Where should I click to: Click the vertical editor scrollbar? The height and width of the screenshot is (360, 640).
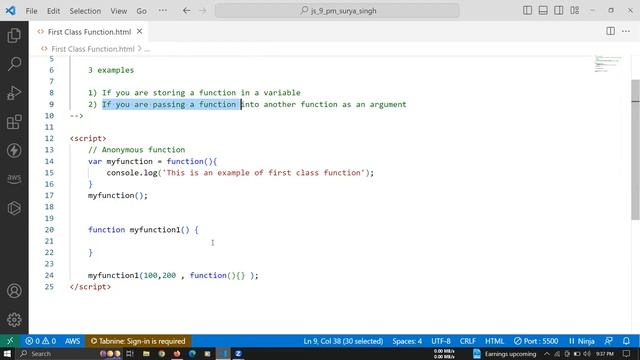tap(636, 150)
